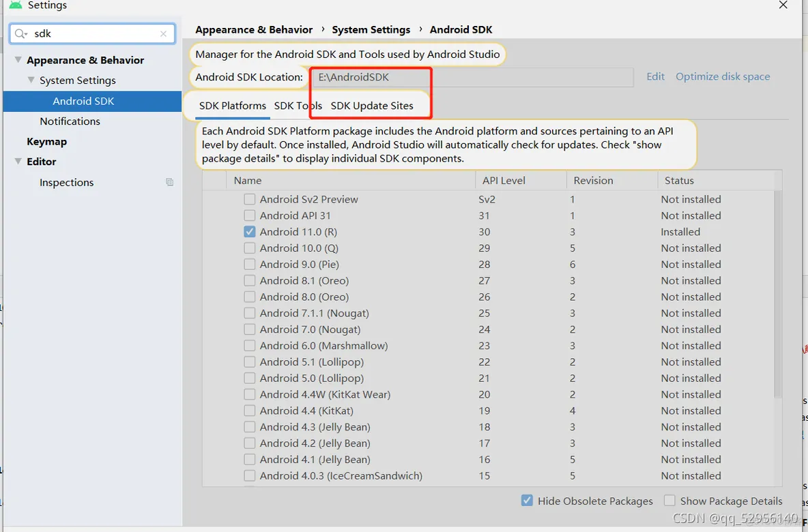This screenshot has width=808, height=532.
Task: Check Android 4.4W (KitKat Wear) checkbox
Action: pyautogui.click(x=249, y=394)
